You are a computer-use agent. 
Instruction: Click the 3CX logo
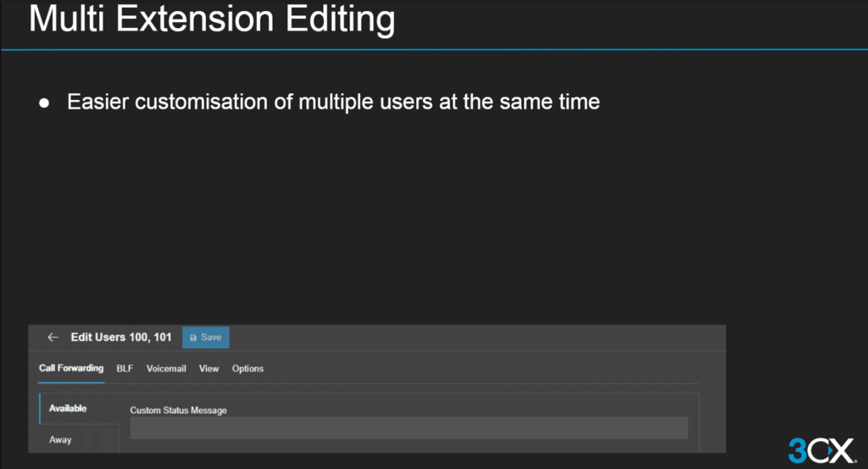(x=821, y=449)
